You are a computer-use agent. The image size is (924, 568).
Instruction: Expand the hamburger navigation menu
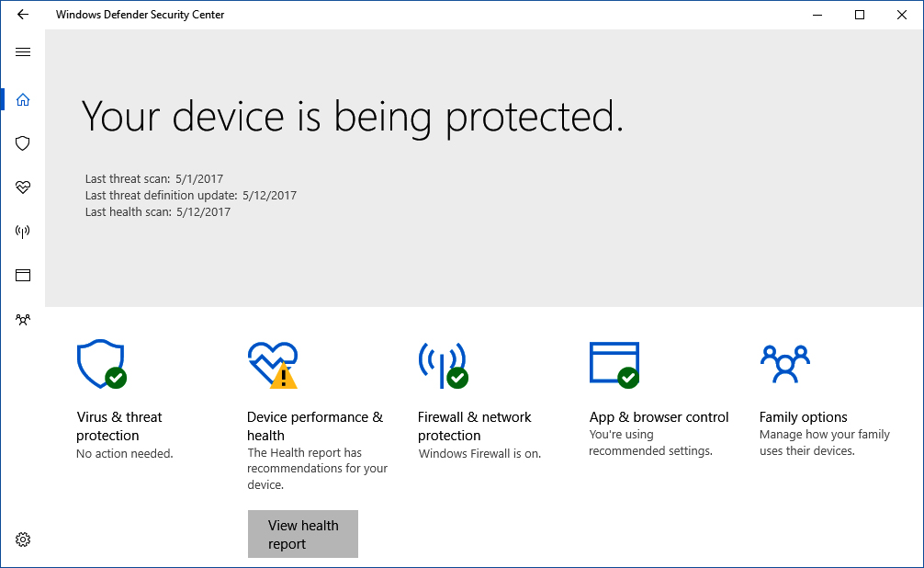pyautogui.click(x=23, y=52)
